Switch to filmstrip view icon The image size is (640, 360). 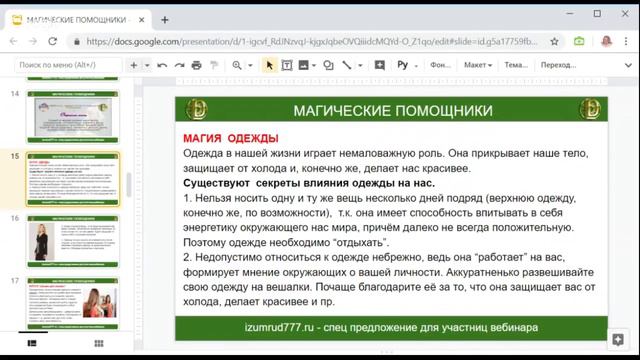(32, 343)
